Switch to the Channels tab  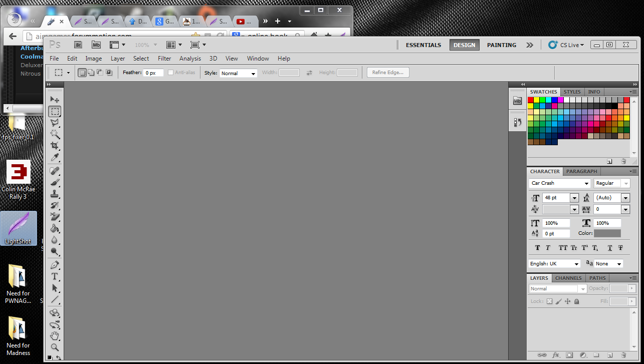tap(568, 278)
